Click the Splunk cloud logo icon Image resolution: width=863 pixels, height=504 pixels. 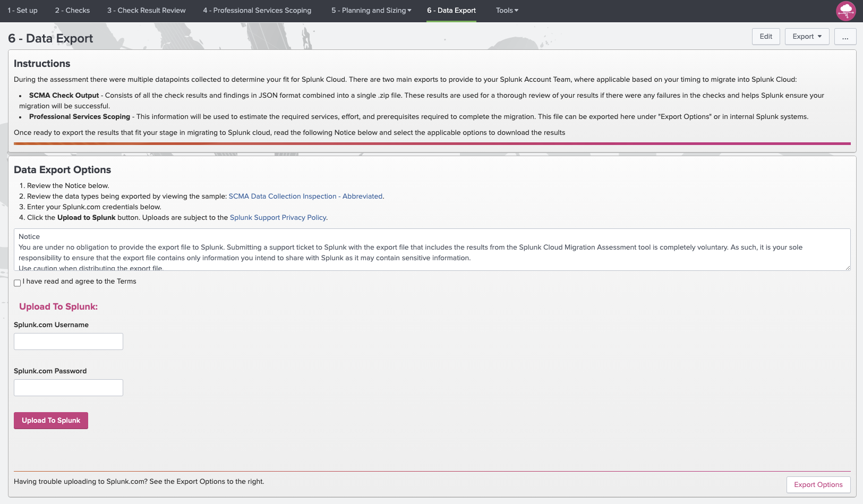click(x=845, y=11)
